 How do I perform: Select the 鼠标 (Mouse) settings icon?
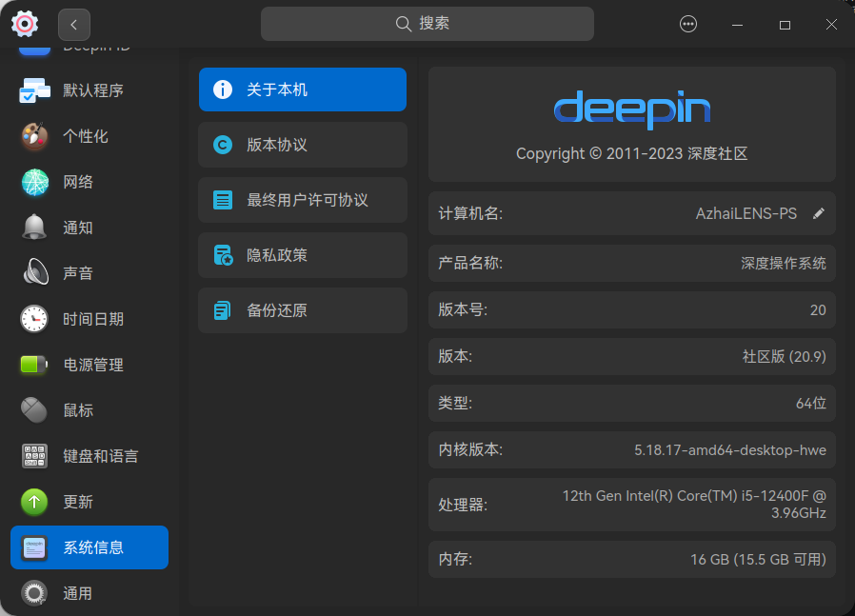coord(34,410)
